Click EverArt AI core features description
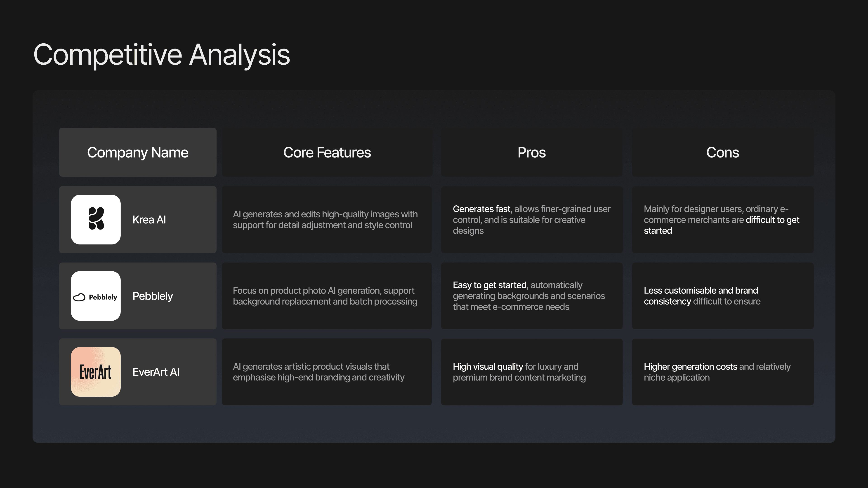 click(318, 372)
